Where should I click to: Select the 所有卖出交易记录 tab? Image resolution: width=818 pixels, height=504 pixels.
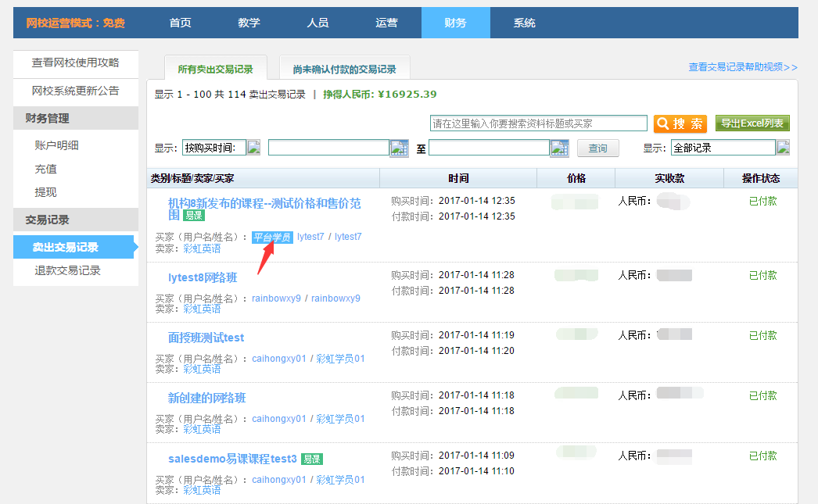click(215, 70)
